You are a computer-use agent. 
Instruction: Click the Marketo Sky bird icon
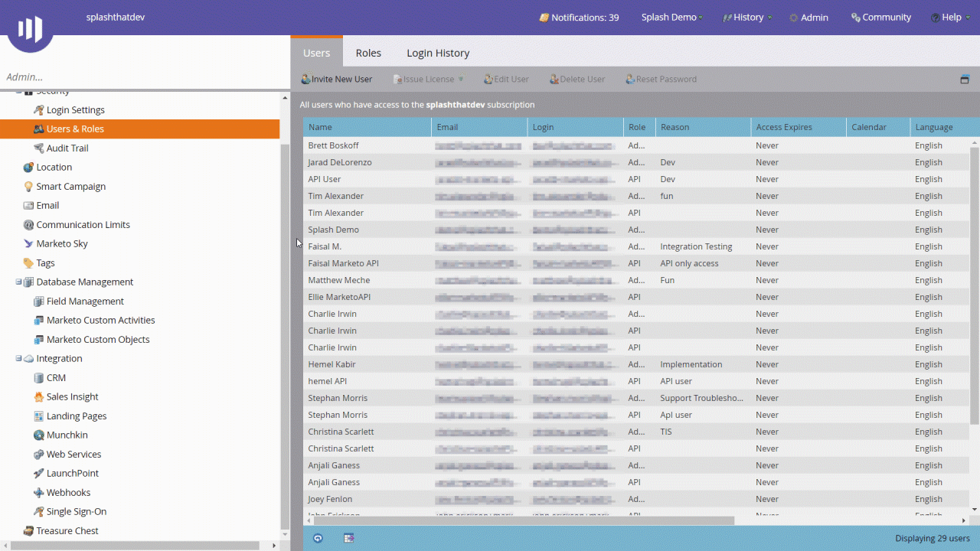point(28,244)
